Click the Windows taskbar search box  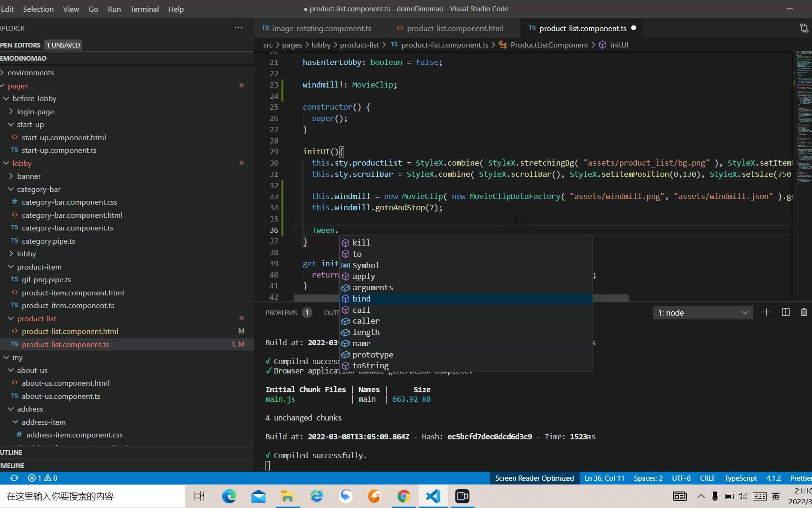(x=92, y=496)
